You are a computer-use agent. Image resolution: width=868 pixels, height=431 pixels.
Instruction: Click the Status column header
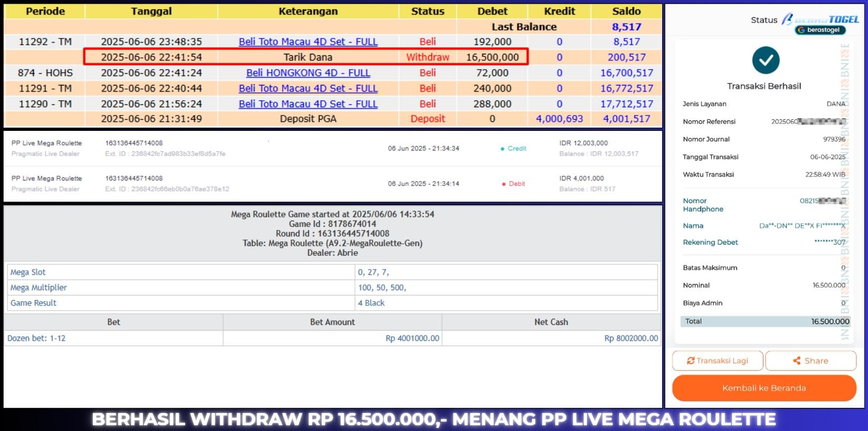[x=428, y=11]
